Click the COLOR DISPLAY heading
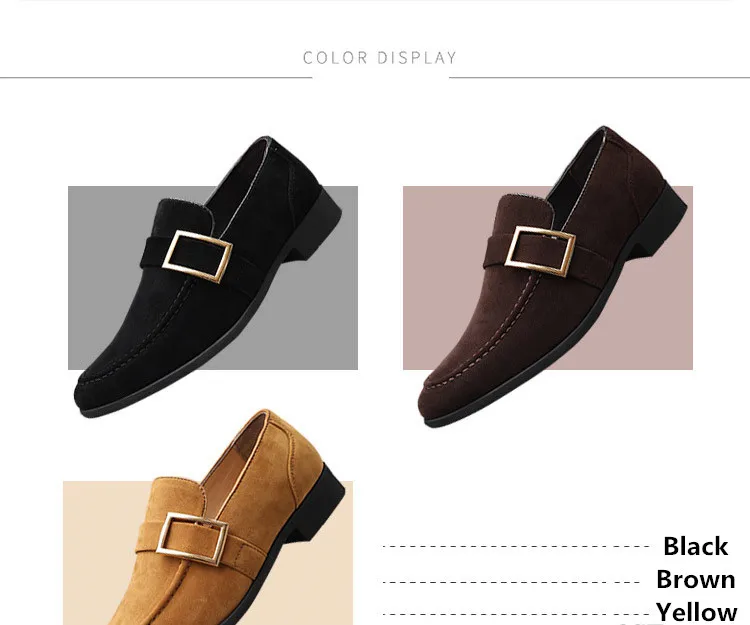This screenshot has width=750, height=625. point(380,58)
